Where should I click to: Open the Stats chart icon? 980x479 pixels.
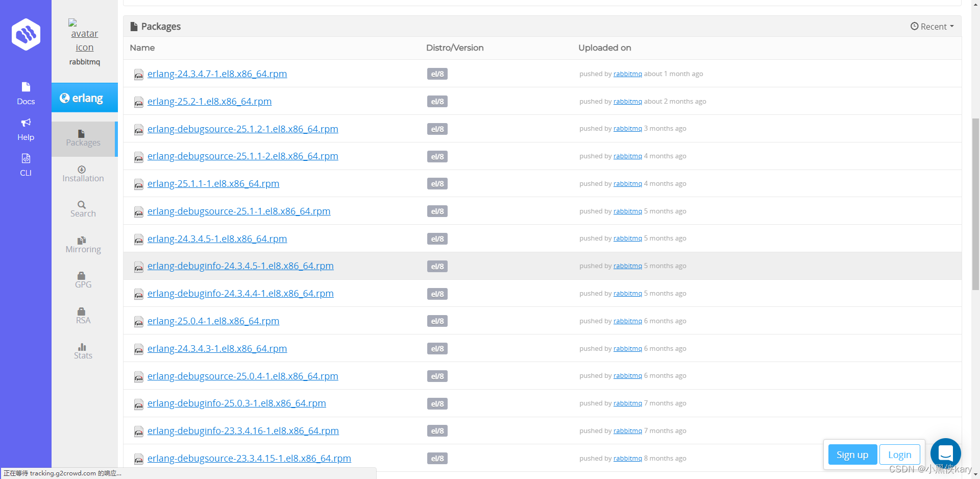(82, 347)
